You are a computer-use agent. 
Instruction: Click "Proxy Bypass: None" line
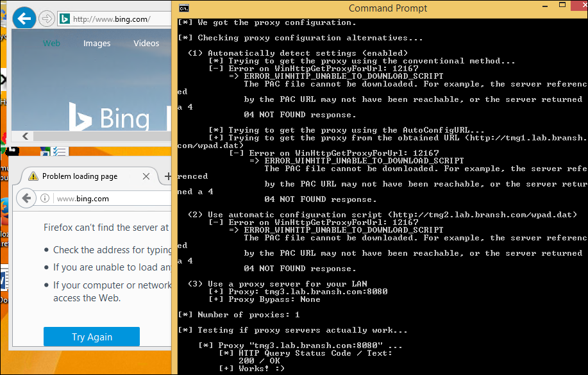coord(264,299)
